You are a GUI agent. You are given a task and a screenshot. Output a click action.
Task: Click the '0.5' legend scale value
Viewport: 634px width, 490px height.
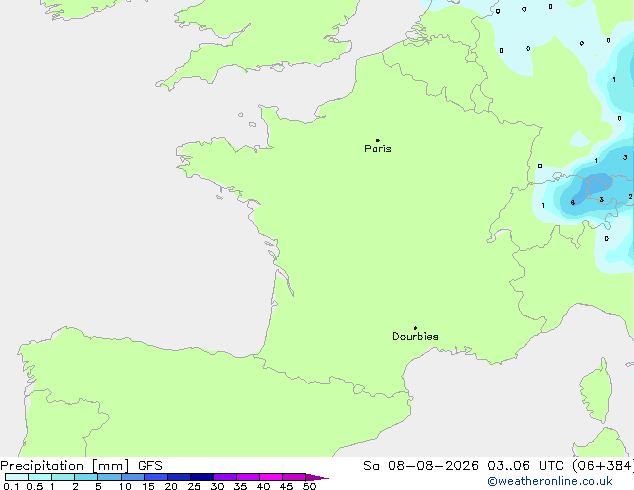tap(35, 486)
